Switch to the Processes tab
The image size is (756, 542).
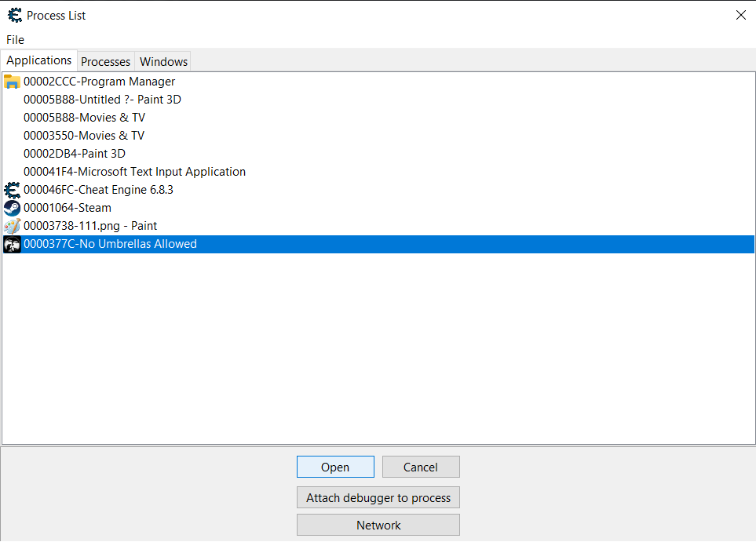(105, 61)
